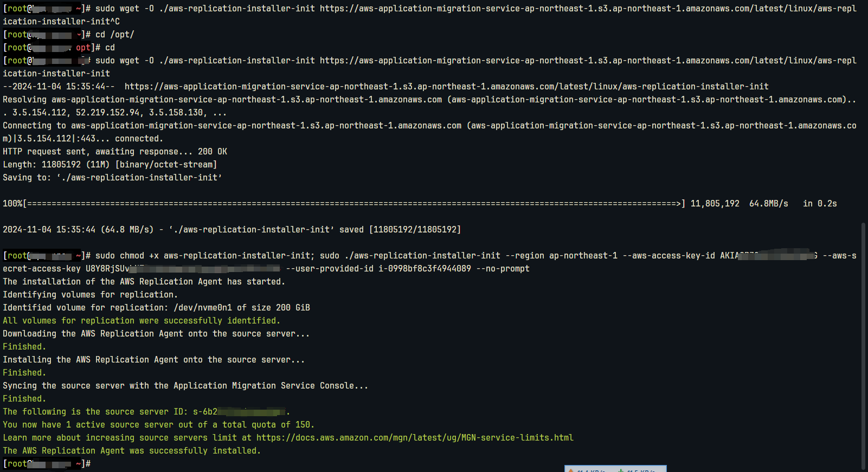The width and height of the screenshot is (868, 472).
Task: Click the '200 OK' HTTP response text
Action: pyautogui.click(x=212, y=152)
